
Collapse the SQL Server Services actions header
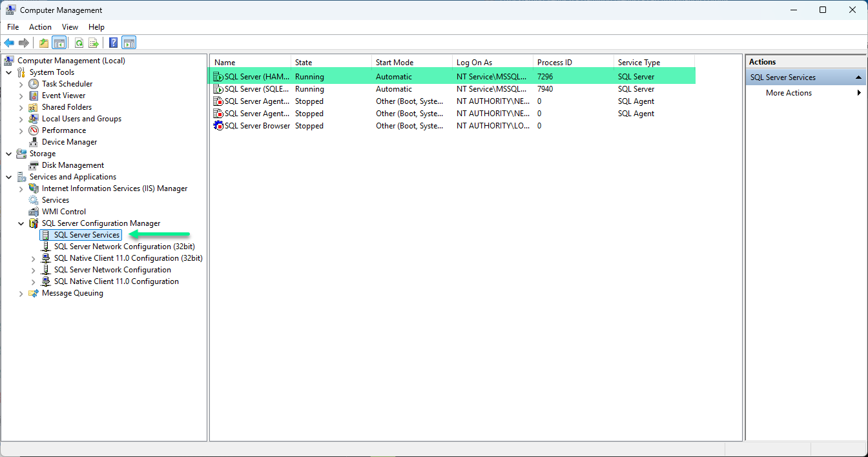[x=858, y=77]
